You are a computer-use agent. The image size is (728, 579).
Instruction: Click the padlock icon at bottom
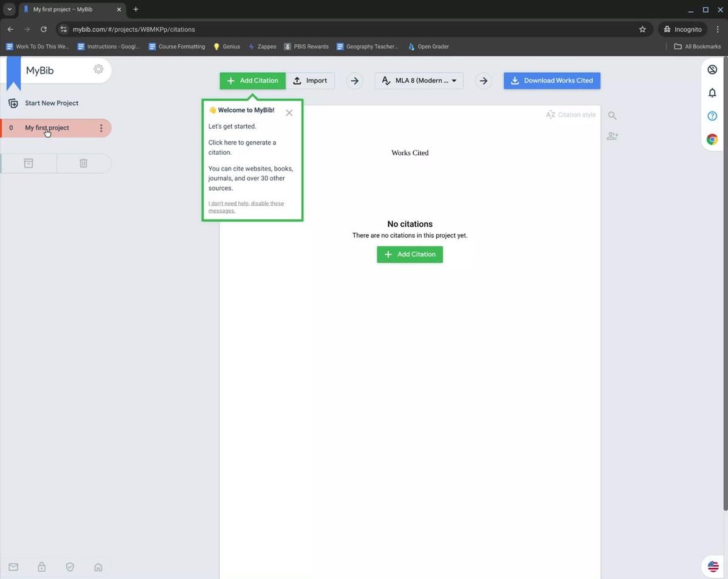point(41,567)
